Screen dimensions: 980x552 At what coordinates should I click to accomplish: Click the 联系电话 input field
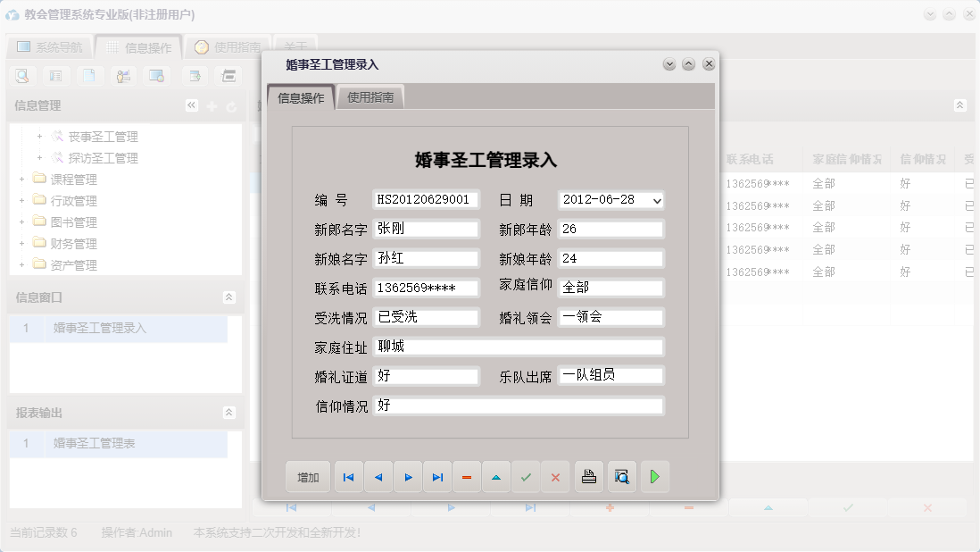click(426, 288)
